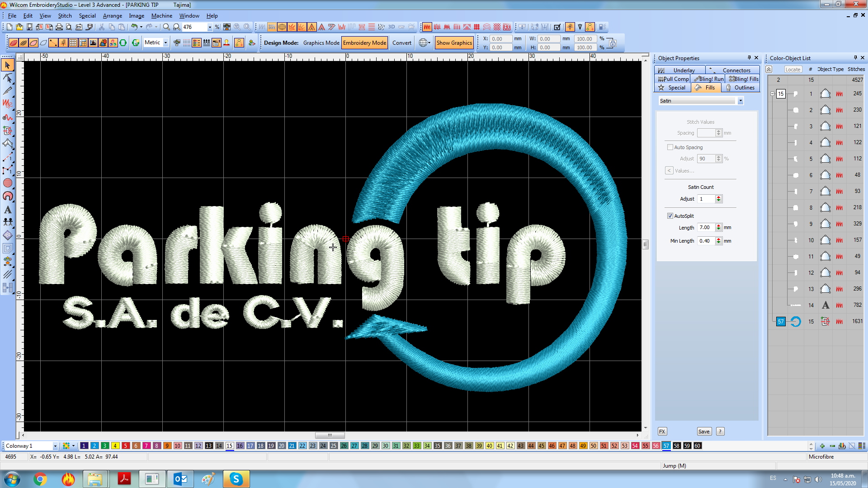
Task: Uncheck the AutoSplit checkbox
Action: (x=670, y=216)
